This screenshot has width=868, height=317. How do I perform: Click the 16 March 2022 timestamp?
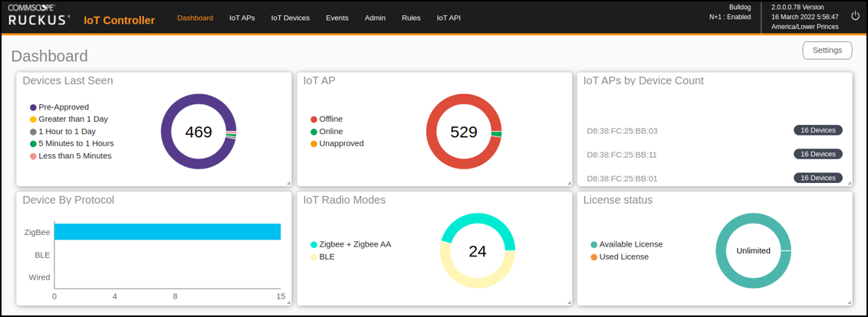coord(805,17)
